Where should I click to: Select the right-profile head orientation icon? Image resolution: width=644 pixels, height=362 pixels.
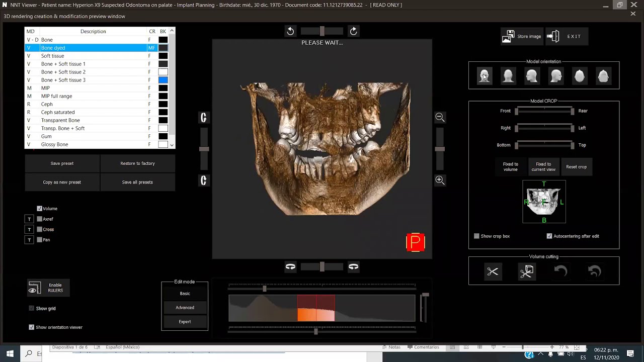coord(556,76)
